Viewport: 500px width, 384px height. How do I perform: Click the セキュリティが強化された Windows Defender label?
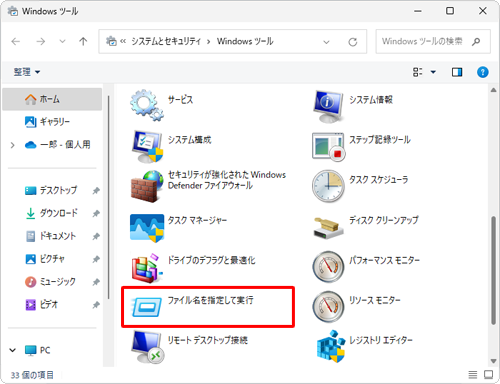(x=227, y=180)
